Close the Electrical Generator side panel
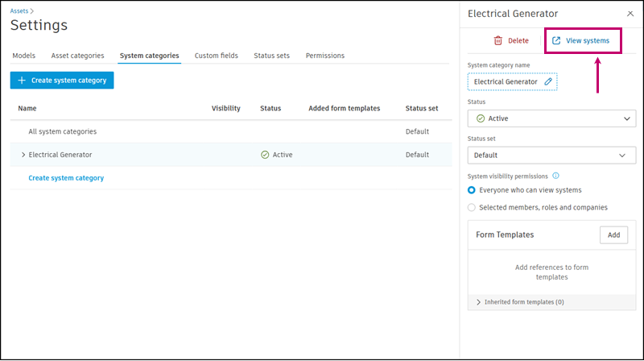Screen dimensions: 644x361 coord(630,14)
